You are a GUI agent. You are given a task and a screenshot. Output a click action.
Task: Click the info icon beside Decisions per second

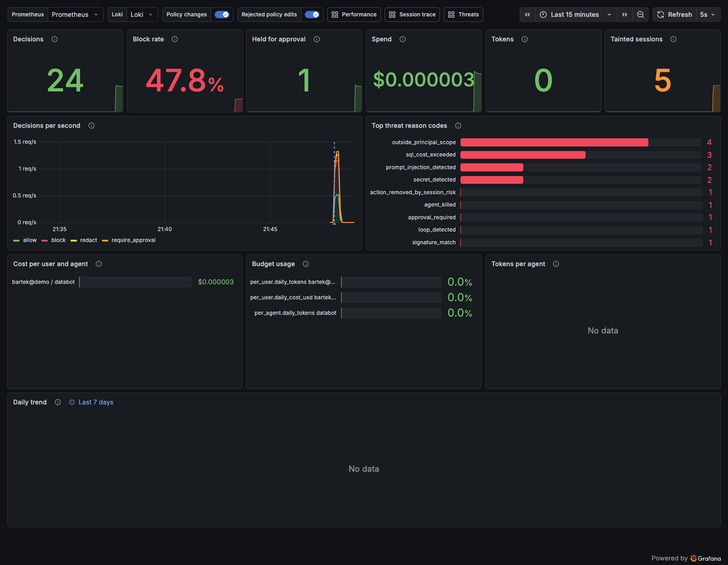[x=91, y=126]
